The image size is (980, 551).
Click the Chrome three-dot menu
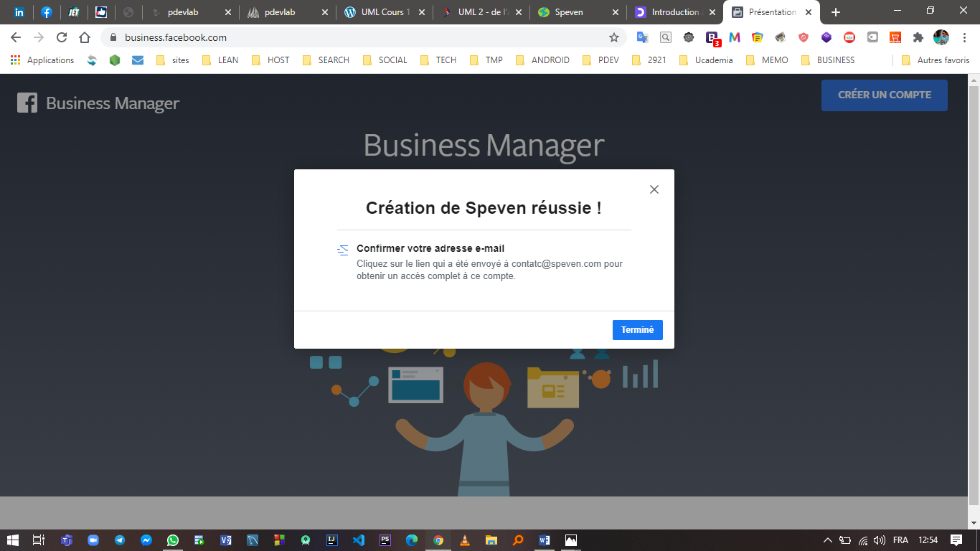click(964, 37)
